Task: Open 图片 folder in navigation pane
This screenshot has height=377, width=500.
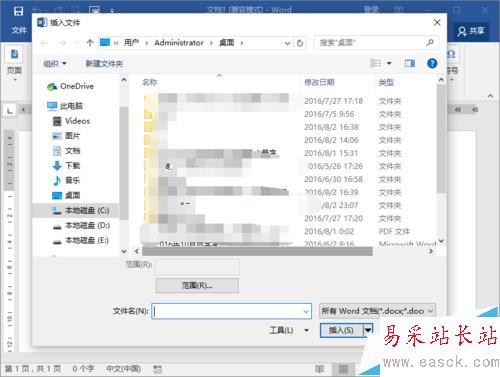Action: [x=66, y=136]
